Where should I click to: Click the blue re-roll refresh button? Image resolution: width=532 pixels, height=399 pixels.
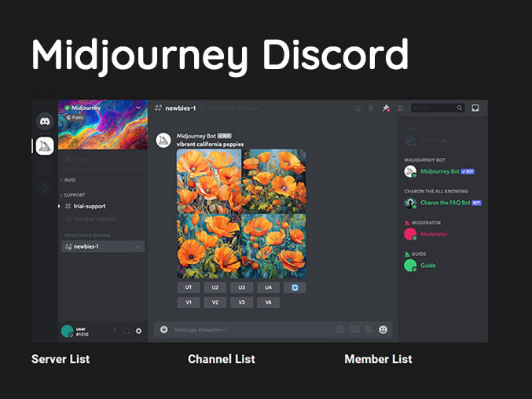295,287
